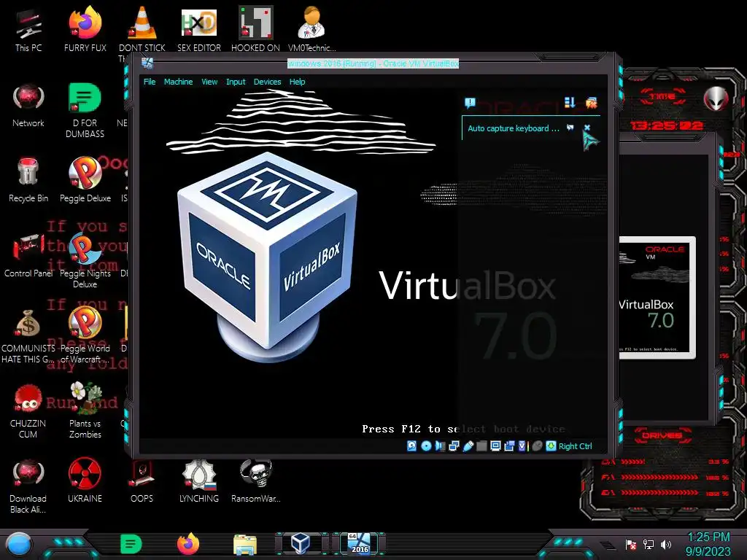Select the UKRAINE radiation desktop icon

point(85,481)
